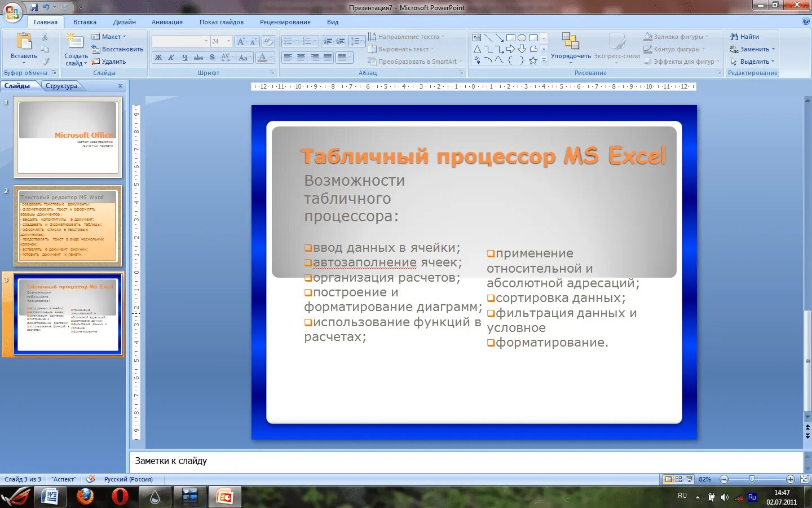Image resolution: width=812 pixels, height=508 pixels.
Task: Increase font size with the large A
Action: 241,41
